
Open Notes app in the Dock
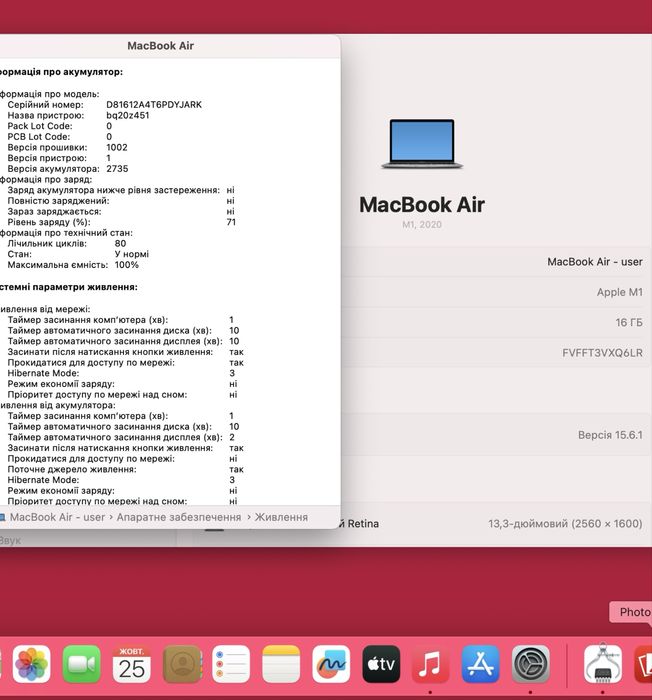(x=281, y=664)
